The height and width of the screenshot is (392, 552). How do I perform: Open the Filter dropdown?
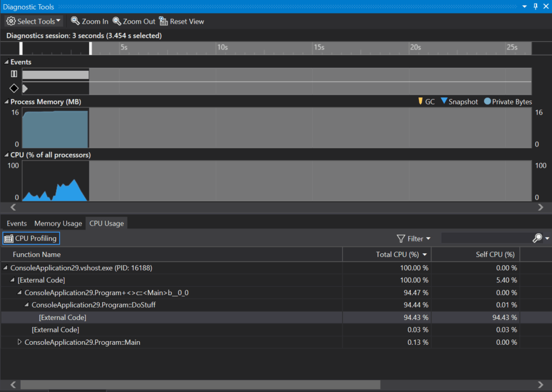click(414, 238)
